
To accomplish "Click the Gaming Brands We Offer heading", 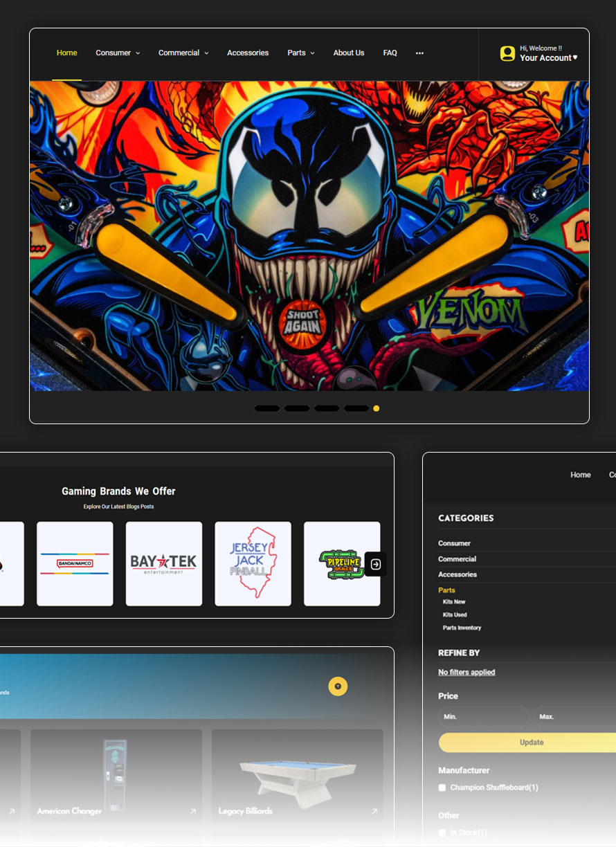I will (x=118, y=491).
